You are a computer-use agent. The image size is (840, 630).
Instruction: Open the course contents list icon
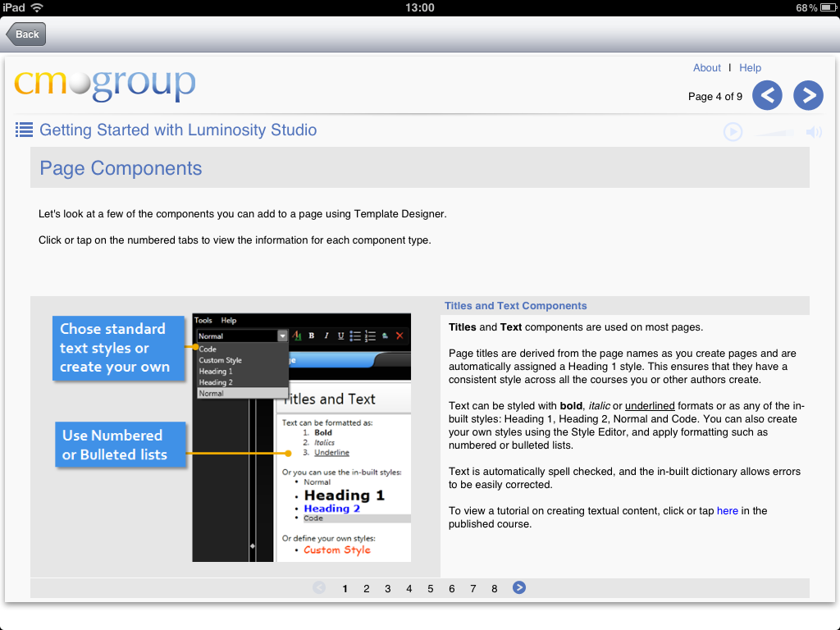click(x=24, y=130)
